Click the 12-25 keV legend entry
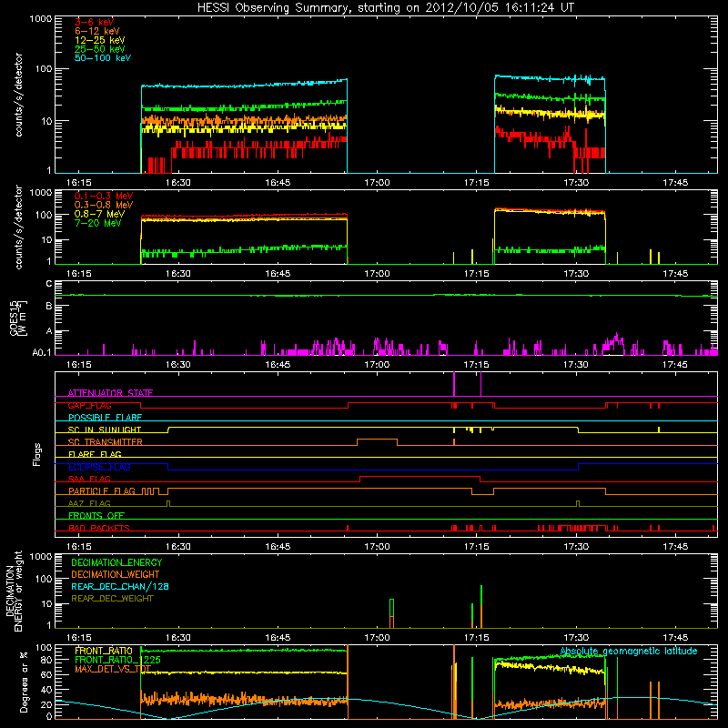This screenshot has height=728, width=728. pos(99,40)
